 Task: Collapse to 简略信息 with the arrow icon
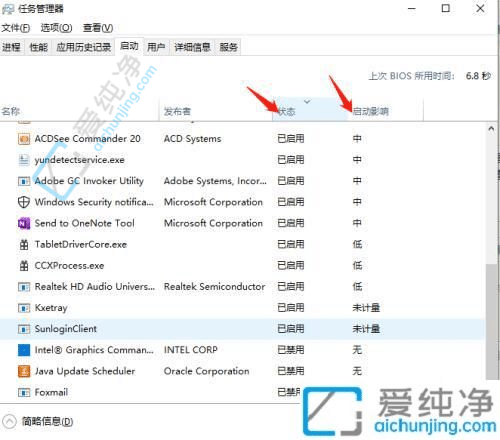[9, 421]
